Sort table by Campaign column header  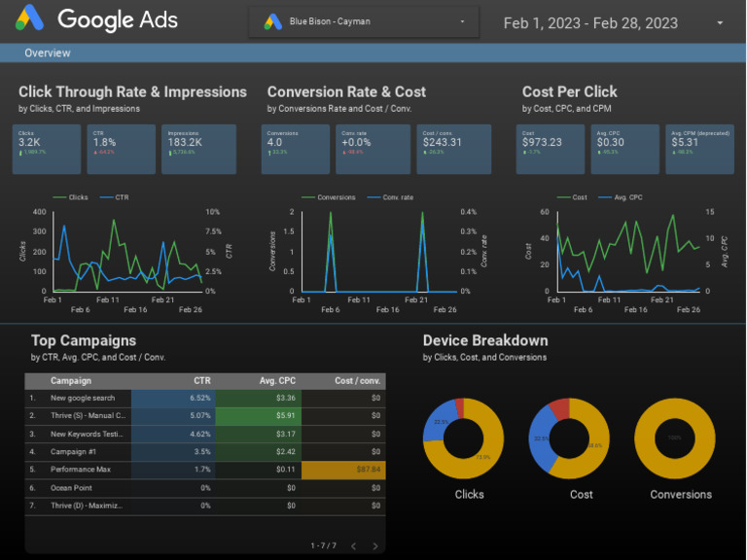click(x=70, y=380)
